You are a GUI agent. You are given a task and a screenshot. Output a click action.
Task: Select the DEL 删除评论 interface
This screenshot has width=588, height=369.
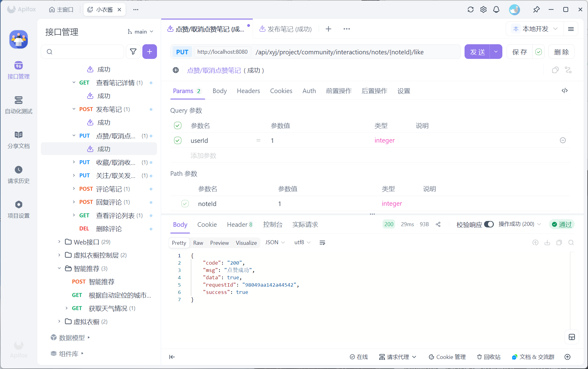[109, 229]
